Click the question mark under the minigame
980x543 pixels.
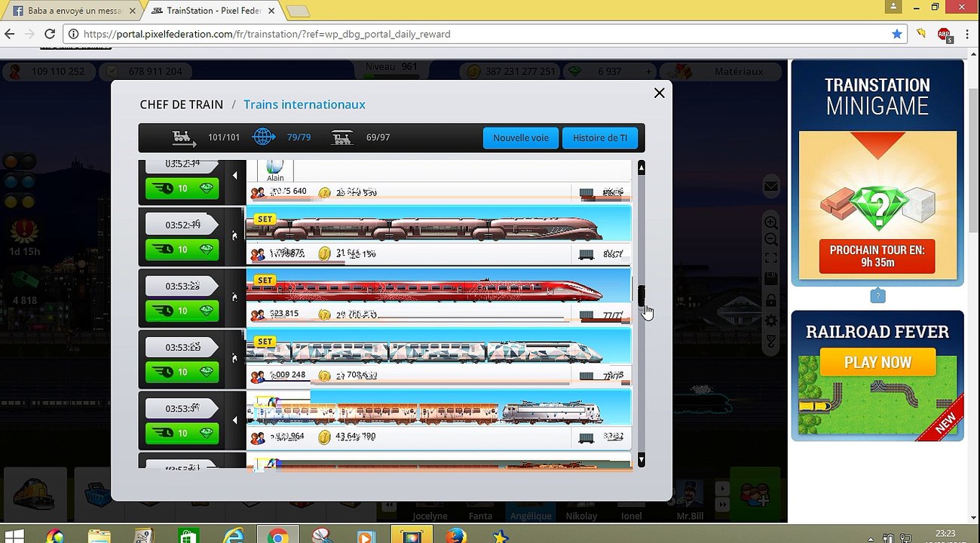[877, 296]
